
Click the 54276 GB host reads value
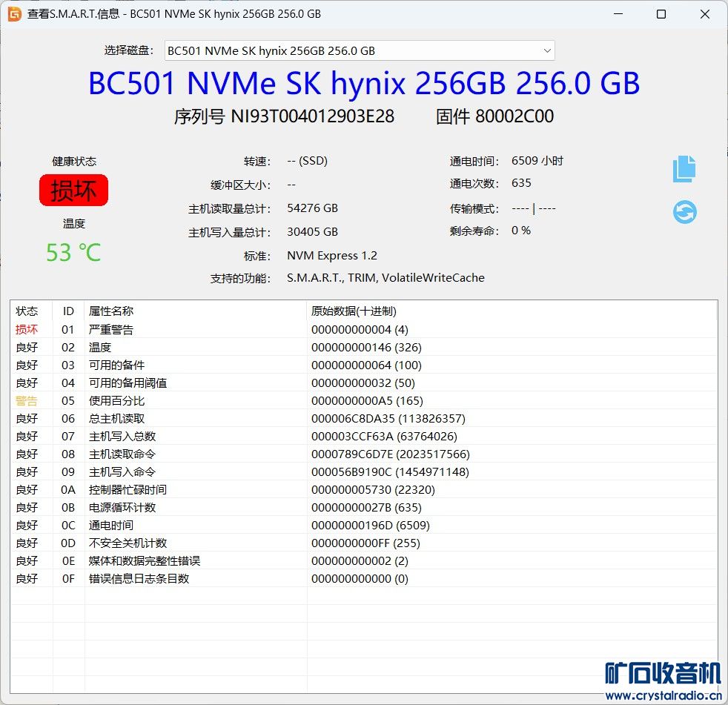click(x=312, y=208)
